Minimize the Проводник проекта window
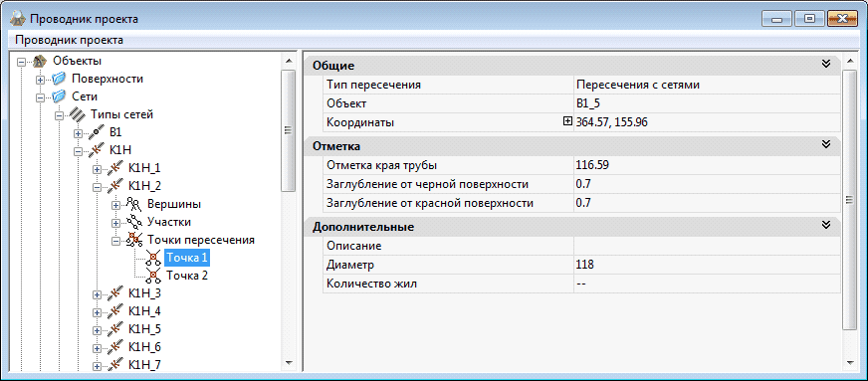 coord(777,19)
